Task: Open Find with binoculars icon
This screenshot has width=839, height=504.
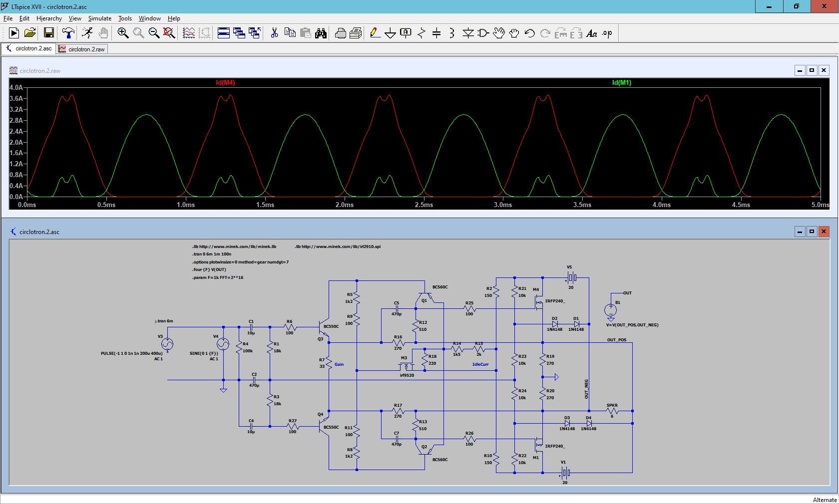Action: tap(321, 33)
